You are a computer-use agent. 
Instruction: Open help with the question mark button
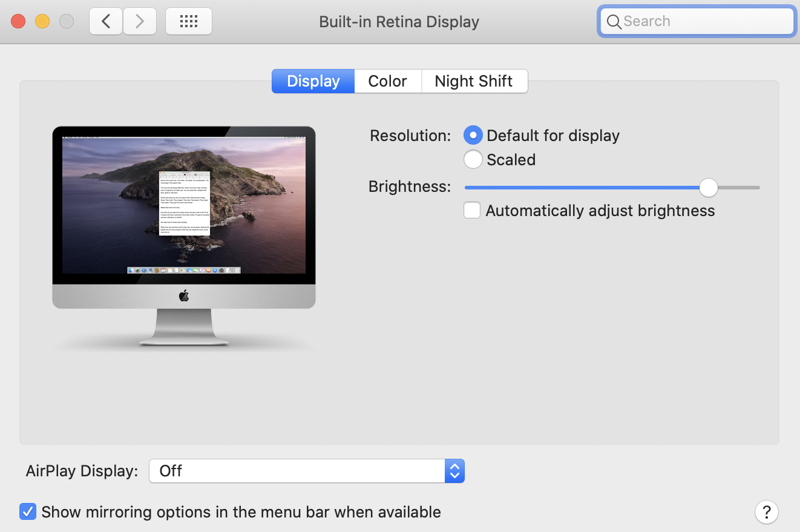pyautogui.click(x=766, y=511)
